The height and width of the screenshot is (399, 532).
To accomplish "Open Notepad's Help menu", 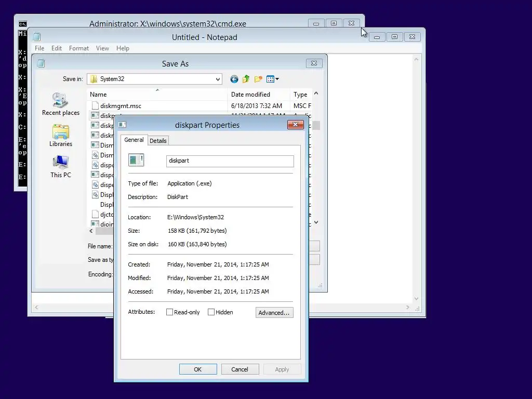I will click(x=123, y=48).
